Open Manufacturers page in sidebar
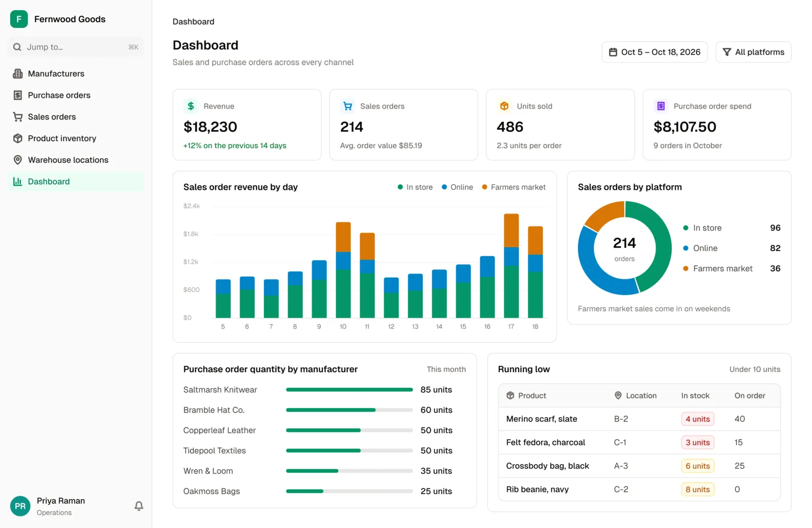Image resolution: width=812 pixels, height=528 pixels. (x=76, y=74)
